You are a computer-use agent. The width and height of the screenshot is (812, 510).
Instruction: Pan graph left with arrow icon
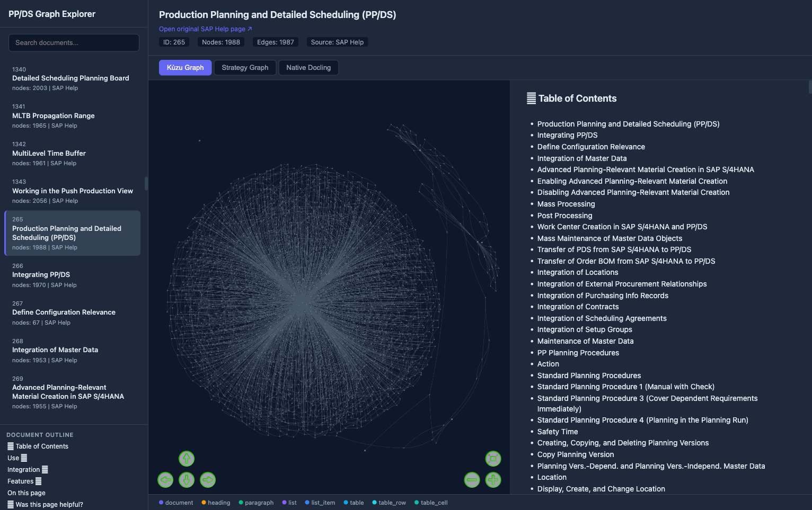point(165,480)
